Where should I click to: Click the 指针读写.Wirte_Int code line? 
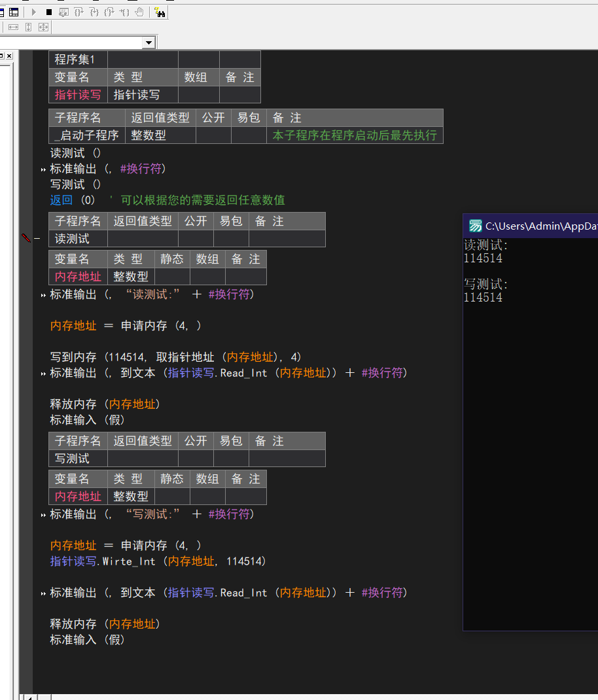[158, 561]
